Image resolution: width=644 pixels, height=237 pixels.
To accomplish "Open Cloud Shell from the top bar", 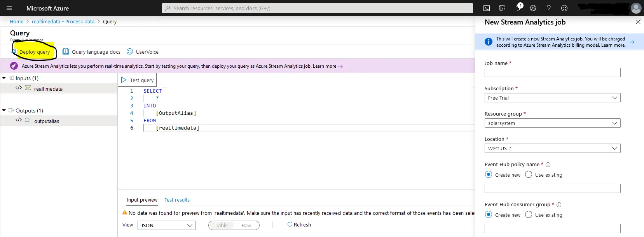I will point(487,8).
